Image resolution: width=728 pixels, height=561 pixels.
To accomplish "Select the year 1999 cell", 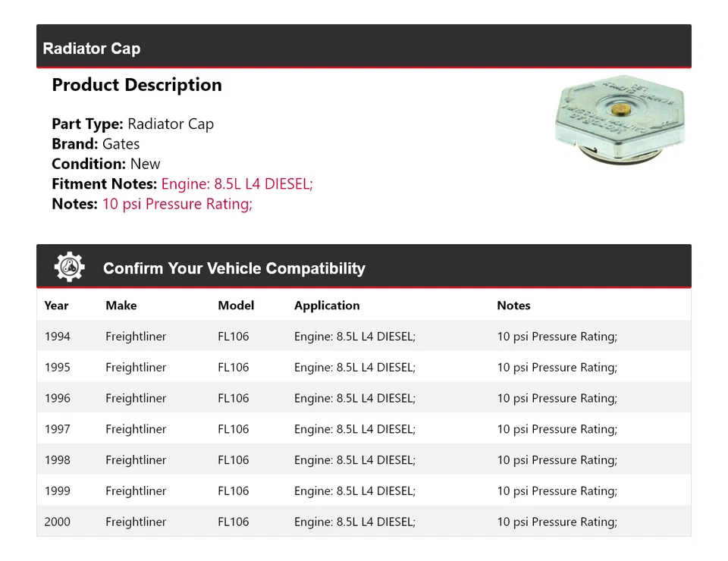I will click(58, 491).
